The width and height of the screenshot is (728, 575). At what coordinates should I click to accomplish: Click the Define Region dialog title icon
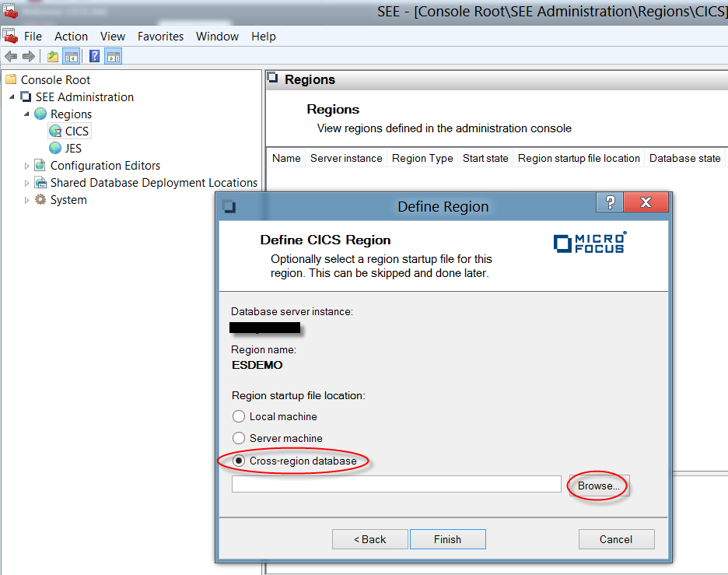click(229, 206)
